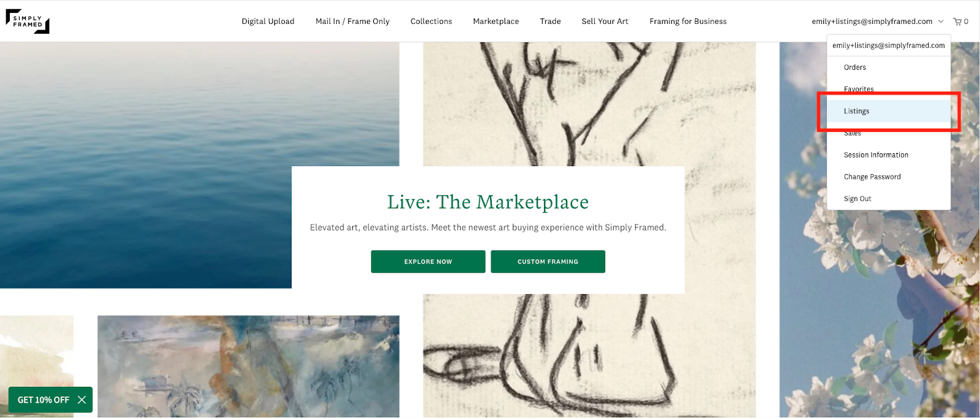Claim the GET 10% OFF offer
The width and height of the screenshot is (980, 418).
[43, 400]
